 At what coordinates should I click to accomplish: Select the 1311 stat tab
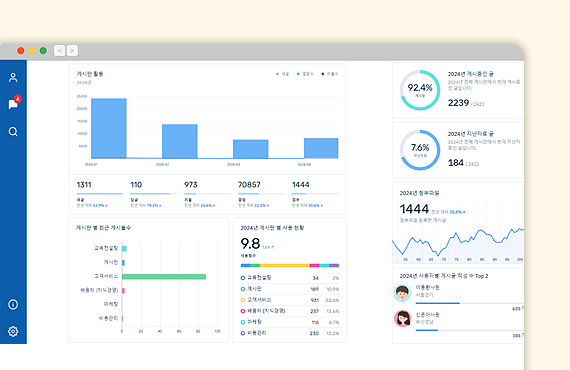point(99,194)
